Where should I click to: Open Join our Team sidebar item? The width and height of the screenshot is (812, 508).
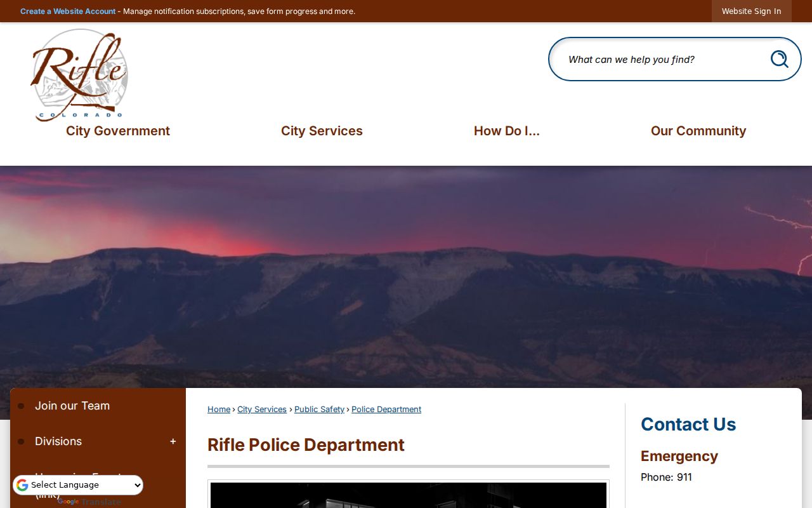[98, 406]
